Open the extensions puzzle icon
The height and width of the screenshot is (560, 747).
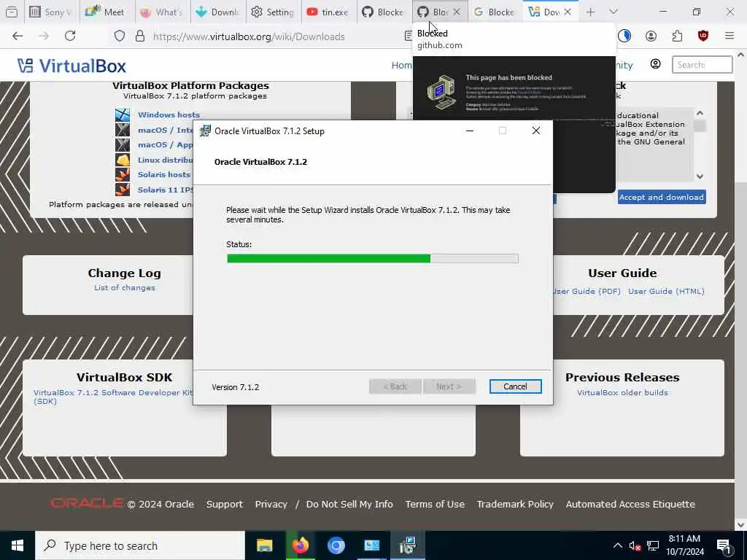click(677, 36)
